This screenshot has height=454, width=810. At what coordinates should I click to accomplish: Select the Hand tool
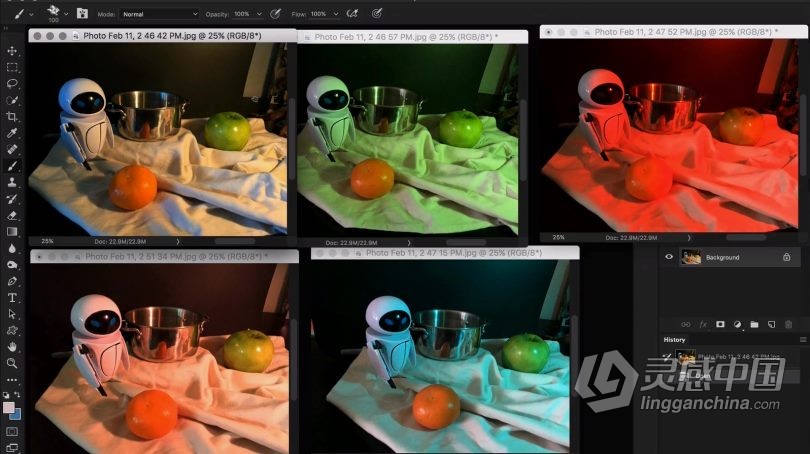12,347
